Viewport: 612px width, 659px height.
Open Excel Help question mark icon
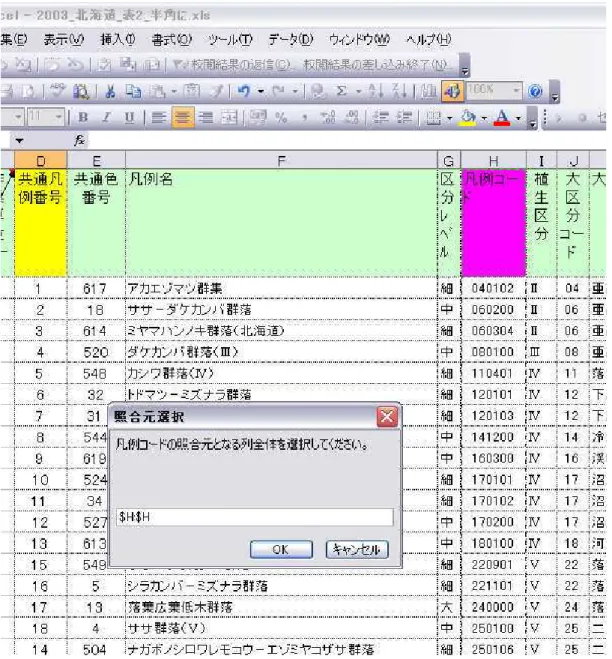tap(535, 91)
